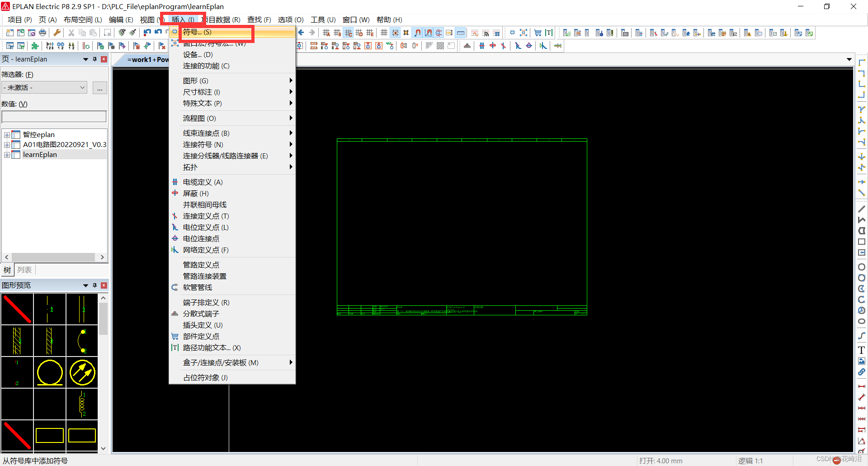Toggle grid E snap setting
The height and width of the screenshot is (466, 868).
370,33
